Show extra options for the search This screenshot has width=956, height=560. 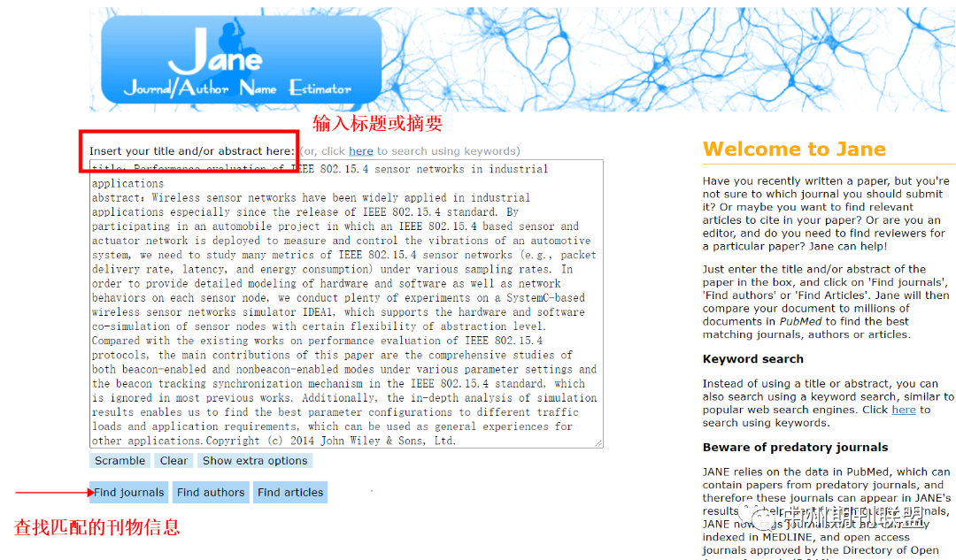pos(255,461)
